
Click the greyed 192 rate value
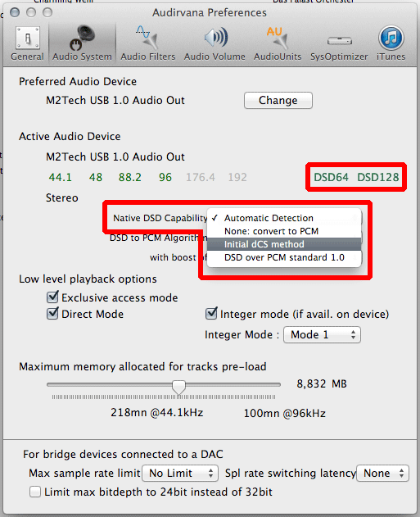(x=237, y=178)
